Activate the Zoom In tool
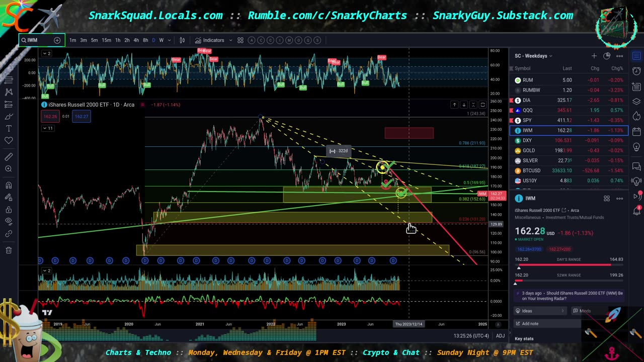The image size is (644, 362). pyautogui.click(x=9, y=169)
